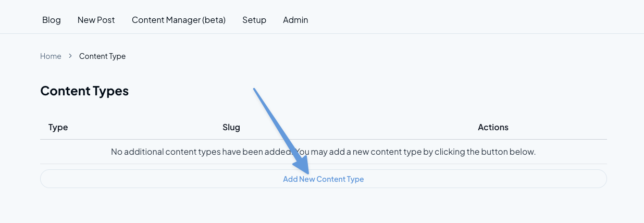Go to New Post page
The image size is (644, 223).
pos(96,20)
